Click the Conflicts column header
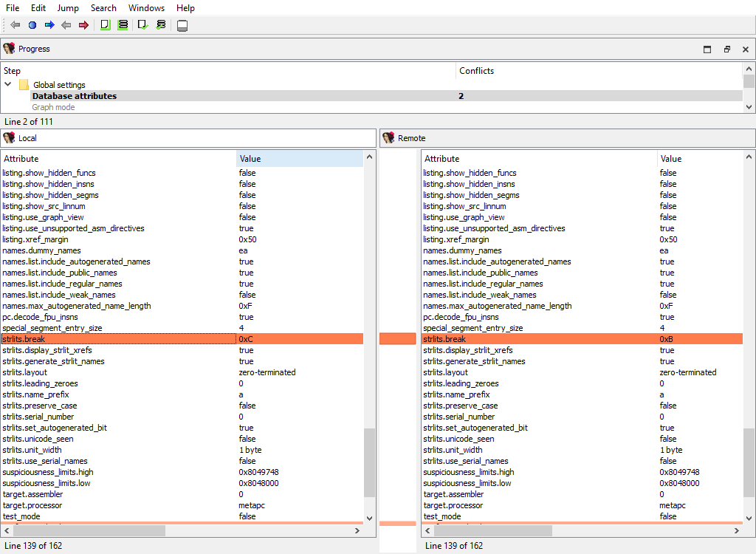Viewport: 756px width, 554px height. (x=476, y=71)
